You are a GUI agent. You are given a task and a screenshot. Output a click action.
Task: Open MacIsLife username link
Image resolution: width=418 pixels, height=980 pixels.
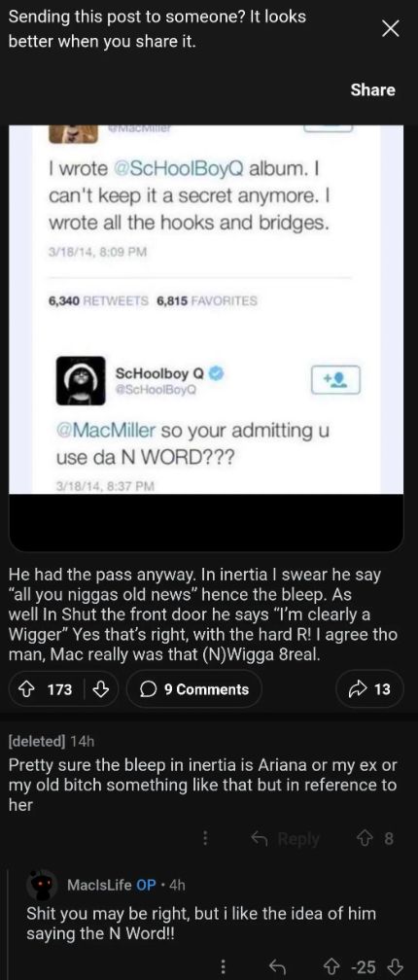[x=99, y=885]
